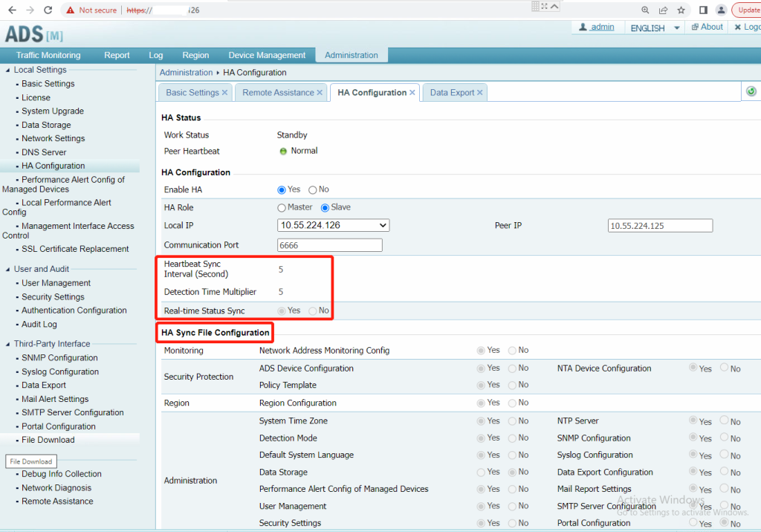761x532 pixels.
Task: Select No for Network Address Monitoring Config
Action: [x=512, y=351]
